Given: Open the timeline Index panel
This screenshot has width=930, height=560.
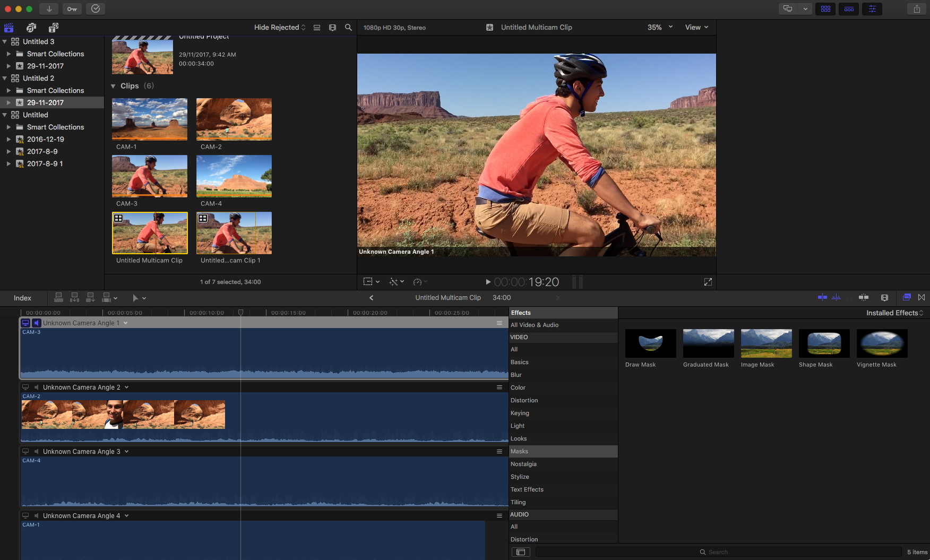Looking at the screenshot, I should coord(22,298).
